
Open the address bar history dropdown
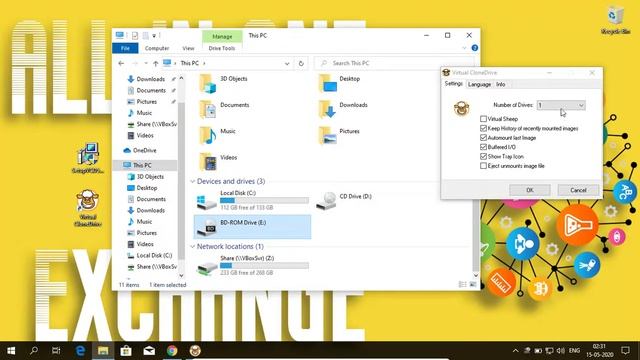click(x=287, y=63)
